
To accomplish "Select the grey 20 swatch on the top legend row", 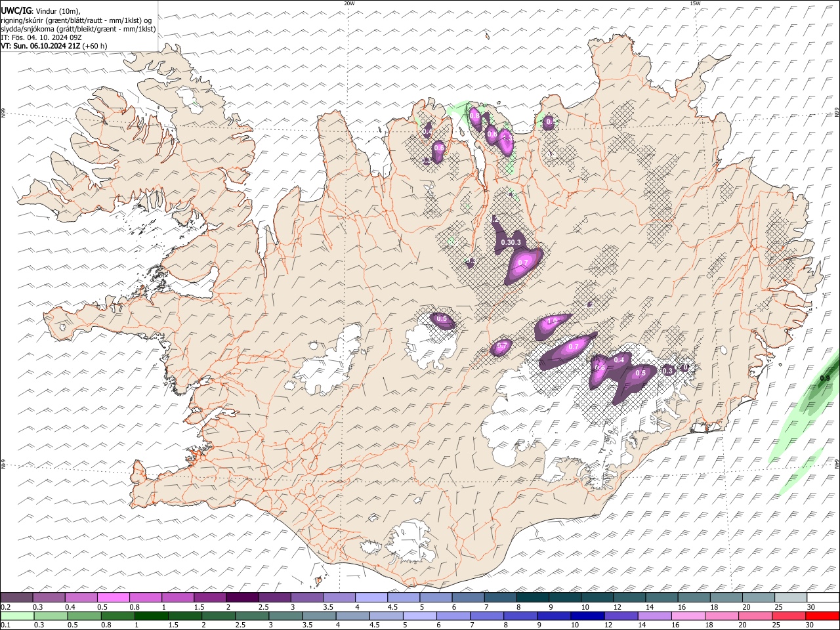I will 759,597.
